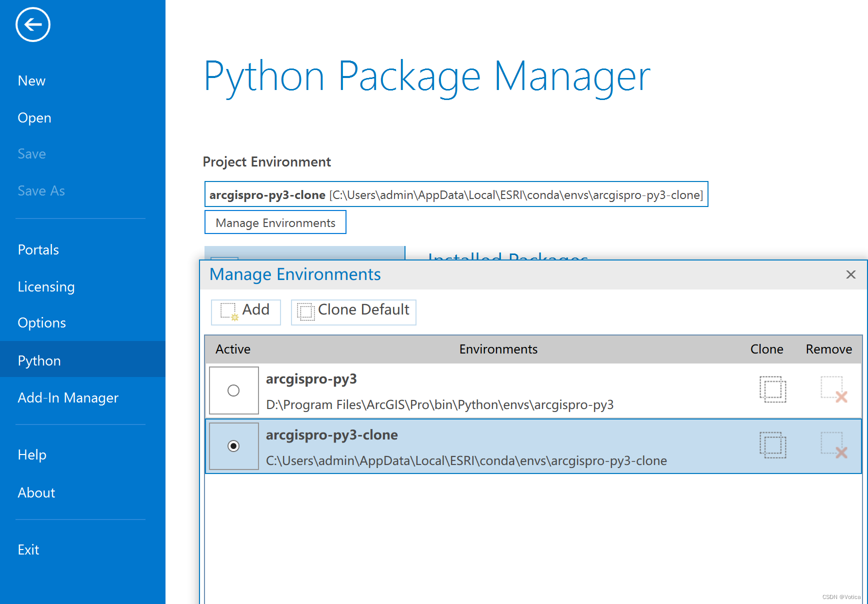Click the D:\Program Files ArcGIS path text
Viewport: 868px width, 604px height.
point(439,404)
